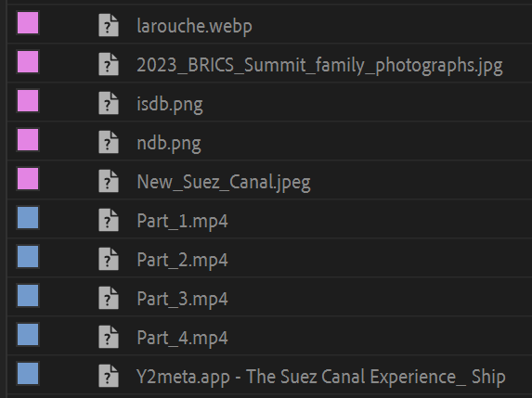Click the offline clip icon for Part_1.mp4
The height and width of the screenshot is (398, 532).
tap(109, 220)
